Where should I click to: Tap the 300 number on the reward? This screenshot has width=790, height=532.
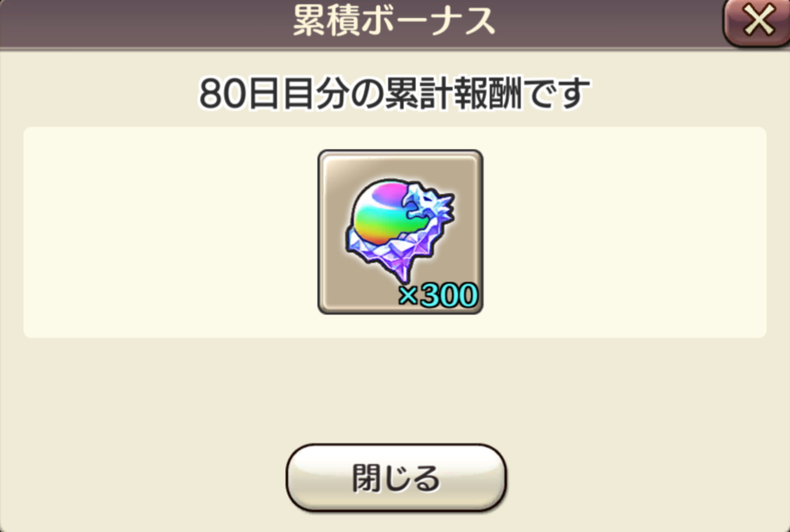point(448,295)
